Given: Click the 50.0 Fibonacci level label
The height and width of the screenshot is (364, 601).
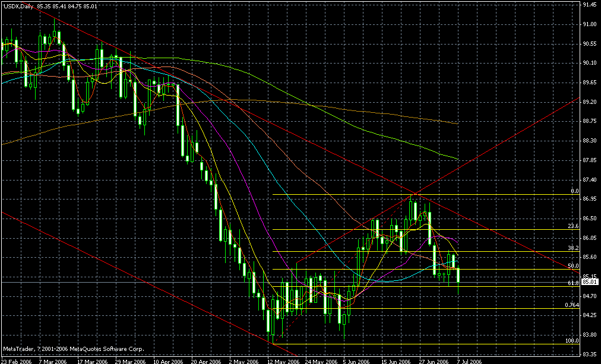Looking at the screenshot, I should 573,265.
